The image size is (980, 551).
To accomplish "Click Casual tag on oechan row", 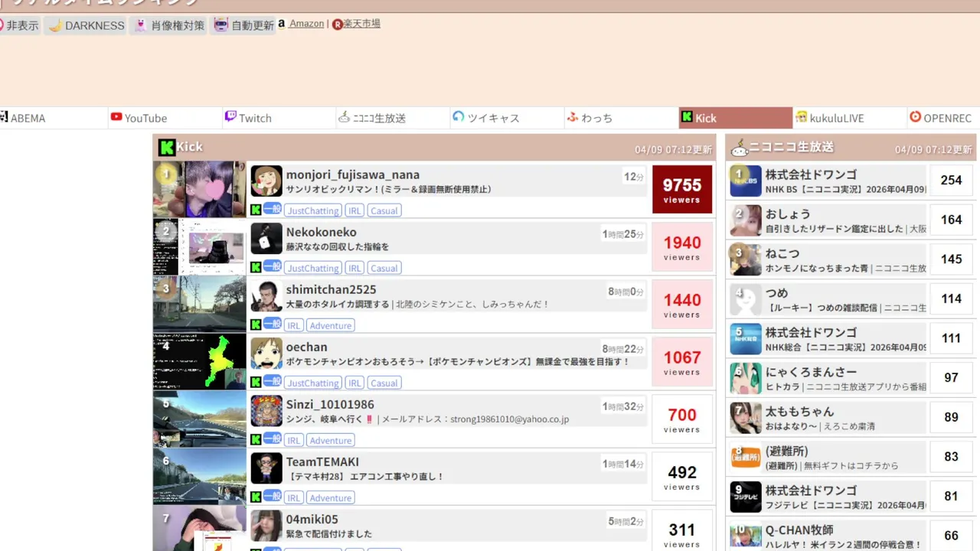I will click(384, 383).
